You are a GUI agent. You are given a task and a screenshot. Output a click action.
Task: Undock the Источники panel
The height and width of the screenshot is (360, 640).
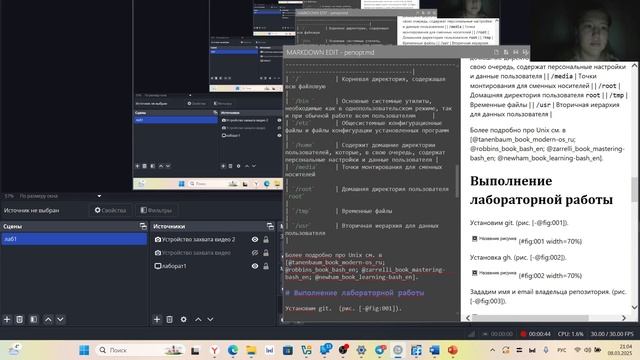pyautogui.click(x=270, y=226)
